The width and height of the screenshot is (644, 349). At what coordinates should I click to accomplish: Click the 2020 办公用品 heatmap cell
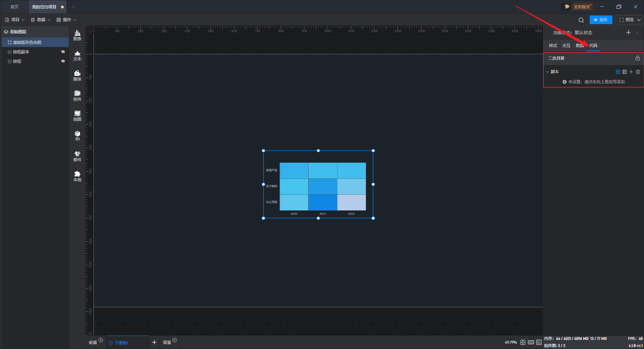pyautogui.click(x=294, y=202)
